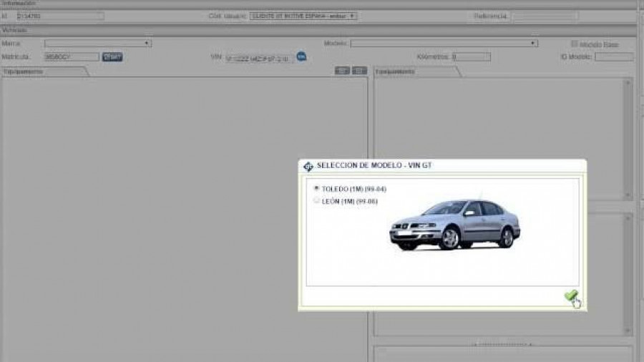Image resolution: width=644 pixels, height=362 pixels.
Task: Click the GT logo in dialog title
Action: [308, 166]
